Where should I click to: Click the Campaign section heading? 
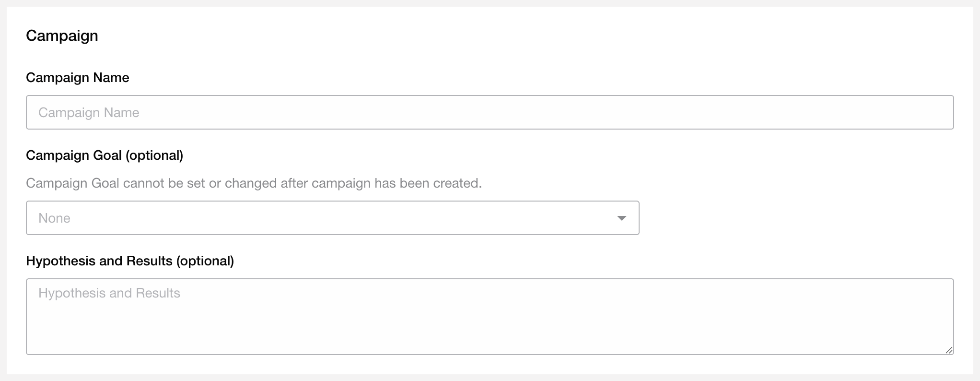coord(62,36)
